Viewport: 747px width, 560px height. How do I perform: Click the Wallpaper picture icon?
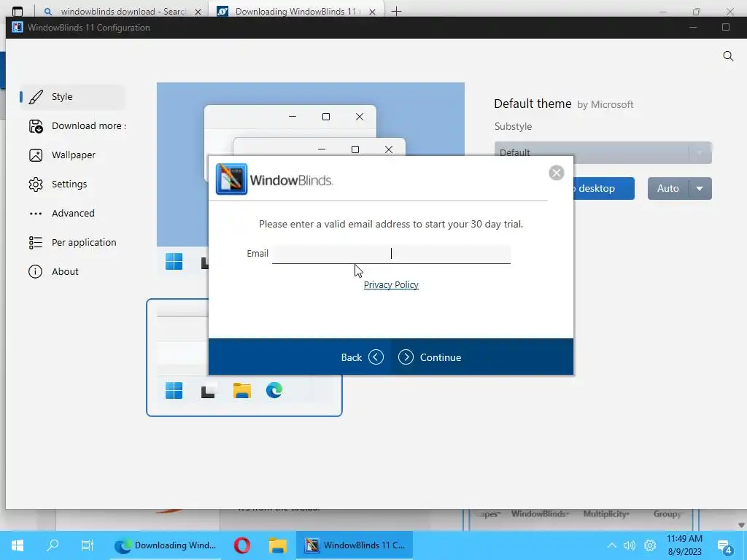pyautogui.click(x=36, y=155)
